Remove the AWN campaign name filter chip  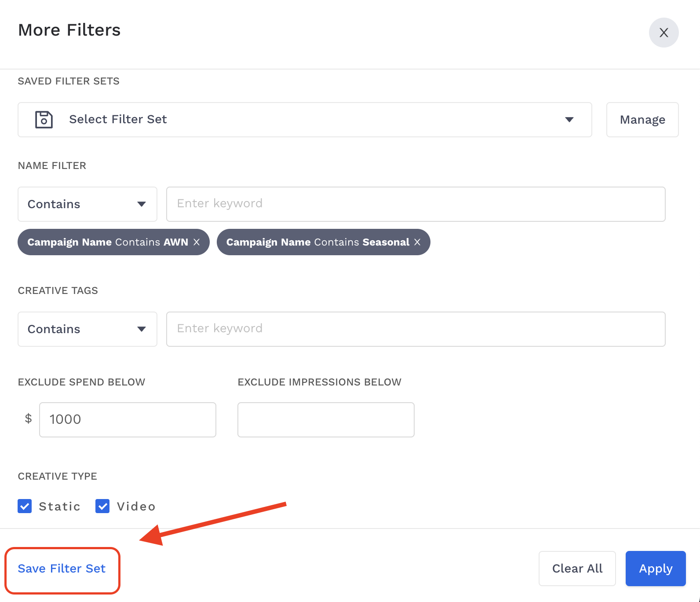(197, 242)
